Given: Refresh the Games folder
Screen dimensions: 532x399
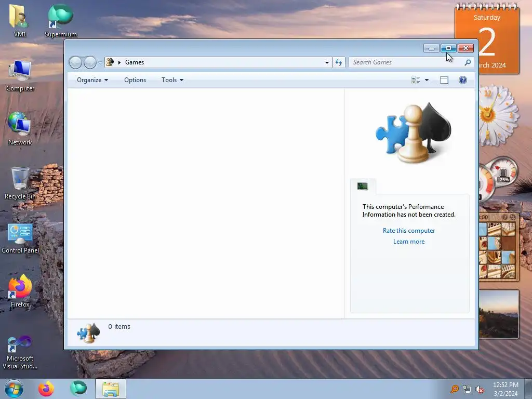Looking at the screenshot, I should click(x=339, y=62).
